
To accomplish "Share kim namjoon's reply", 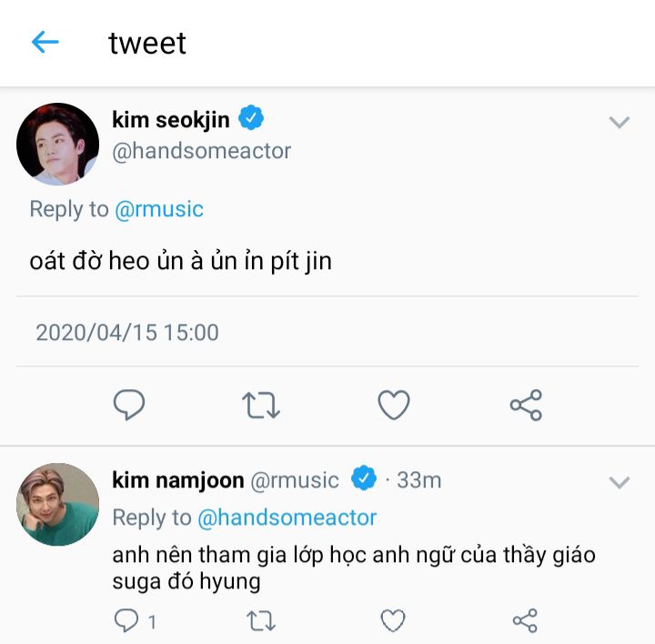I will pyautogui.click(x=525, y=620).
